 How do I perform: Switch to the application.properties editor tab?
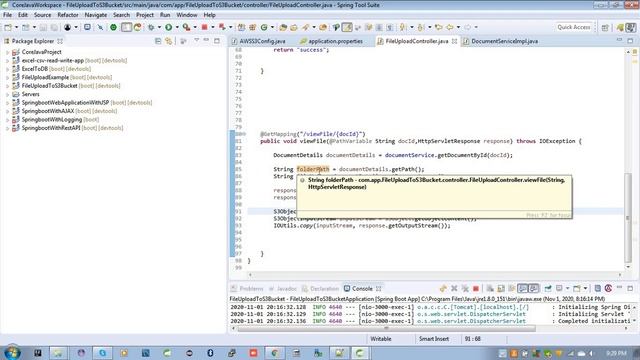(331, 41)
